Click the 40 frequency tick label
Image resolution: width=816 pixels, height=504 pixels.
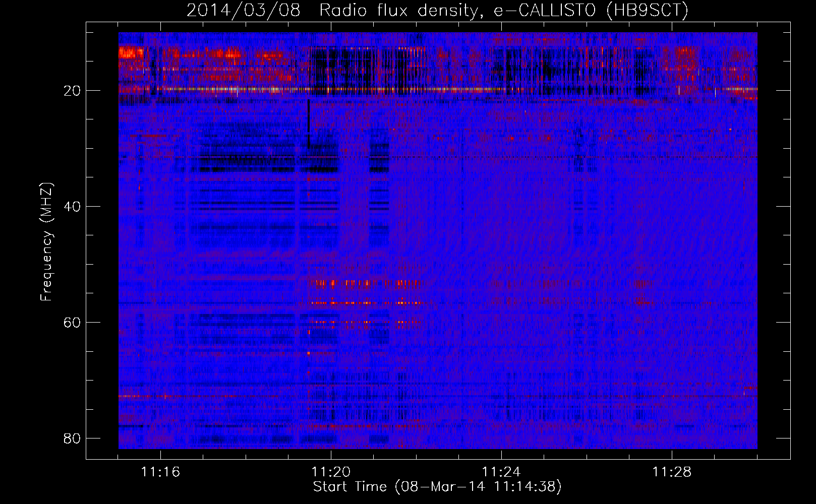[x=72, y=207]
